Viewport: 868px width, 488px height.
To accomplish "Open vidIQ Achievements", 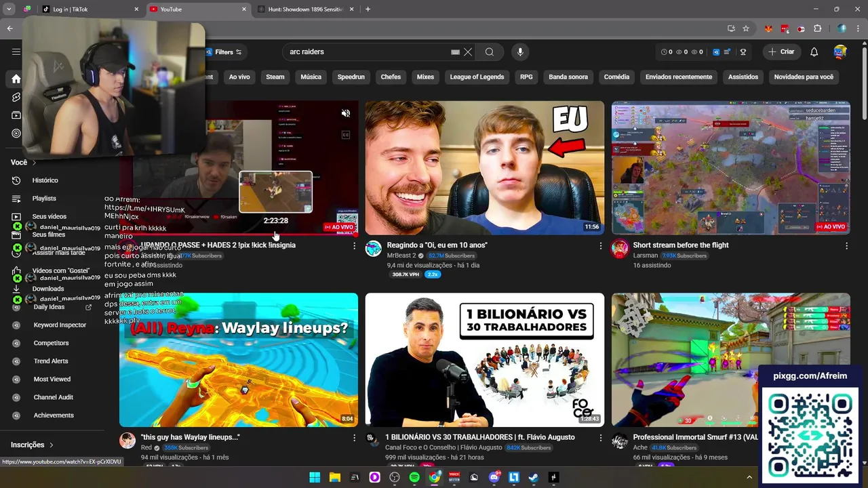I will tap(54, 415).
